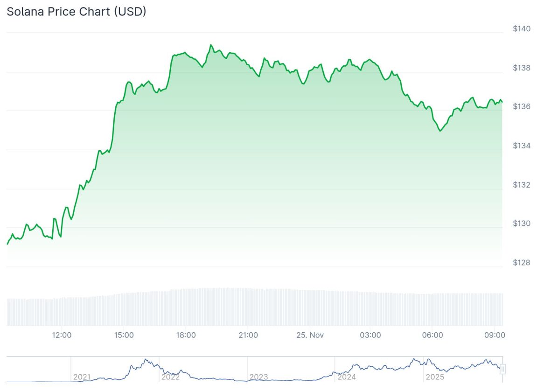
Task: Click the $136 price axis label
Action: (522, 107)
